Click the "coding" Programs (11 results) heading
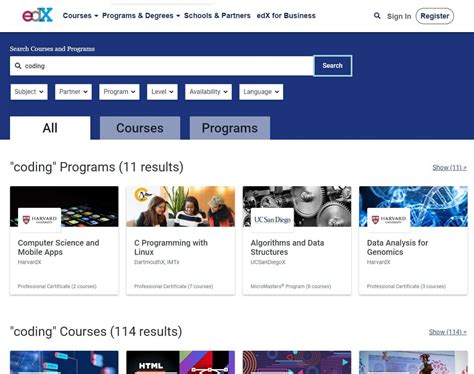Image resolution: width=474 pixels, height=374 pixels. click(97, 167)
